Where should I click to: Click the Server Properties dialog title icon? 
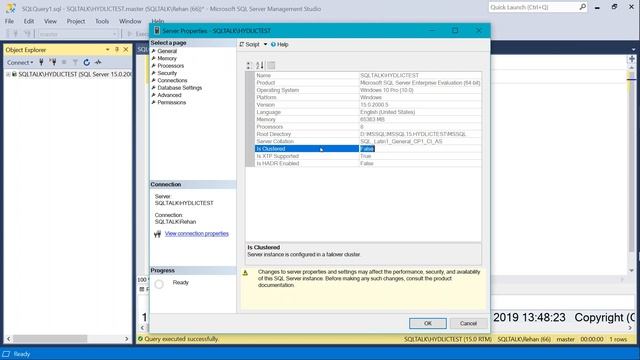click(x=157, y=31)
